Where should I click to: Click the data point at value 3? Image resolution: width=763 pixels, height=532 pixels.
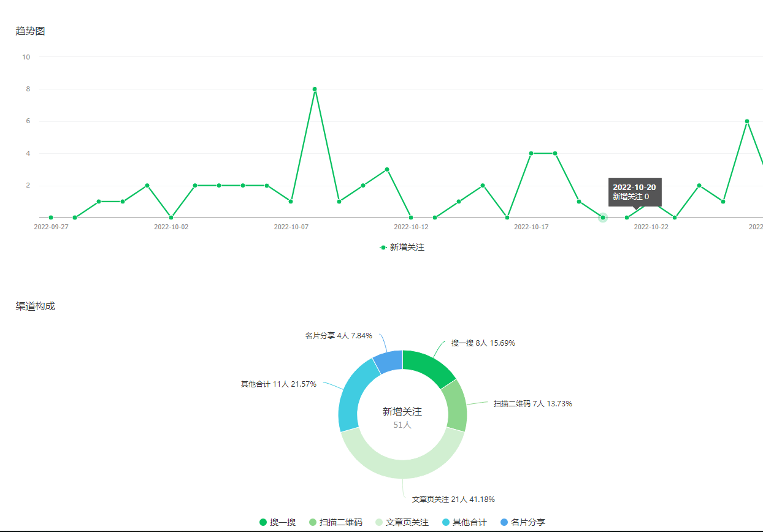[x=387, y=169]
